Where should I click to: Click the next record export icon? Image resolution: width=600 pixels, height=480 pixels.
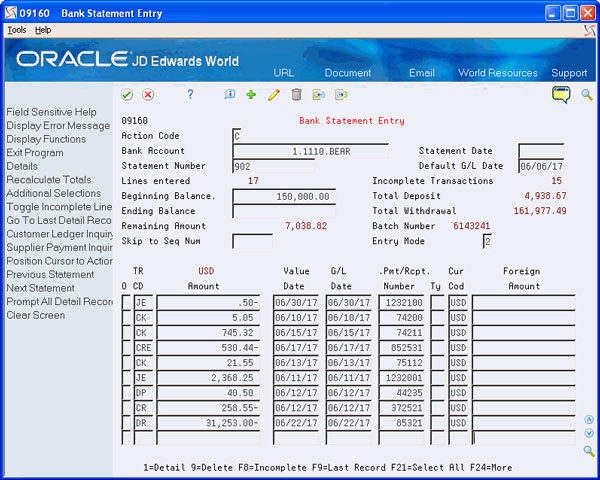pos(341,94)
